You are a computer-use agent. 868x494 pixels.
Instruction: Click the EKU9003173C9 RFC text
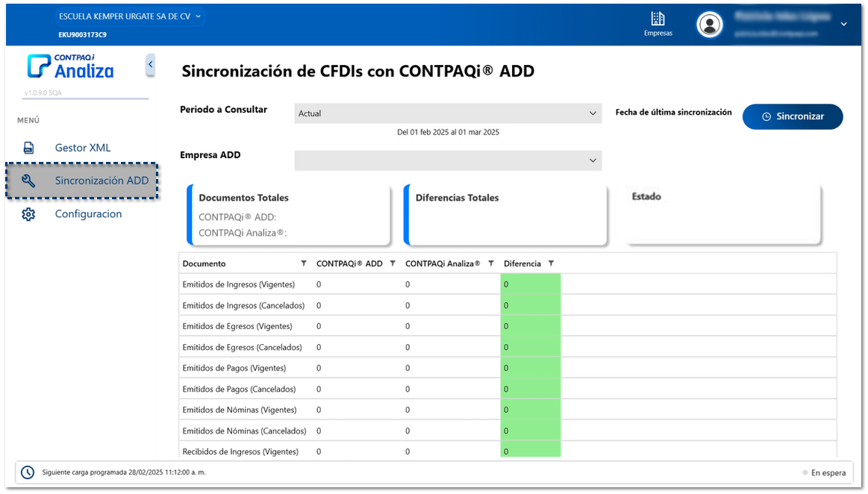click(x=83, y=35)
